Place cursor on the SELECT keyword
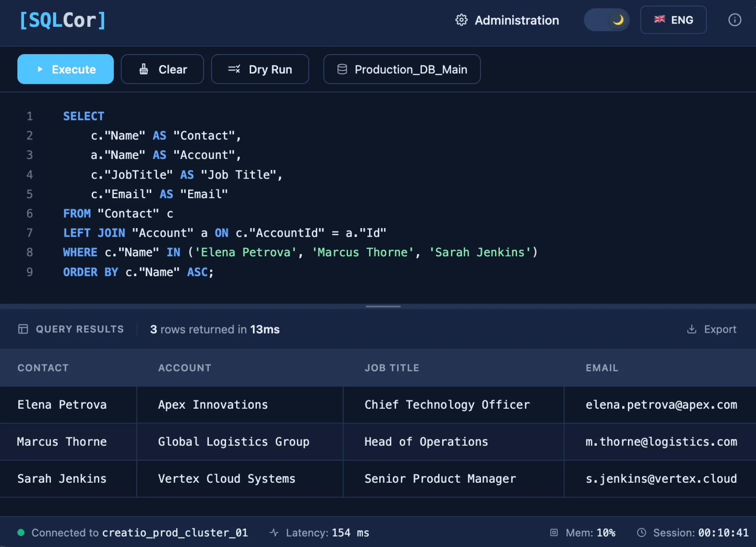The width and height of the screenshot is (756, 547). click(84, 116)
